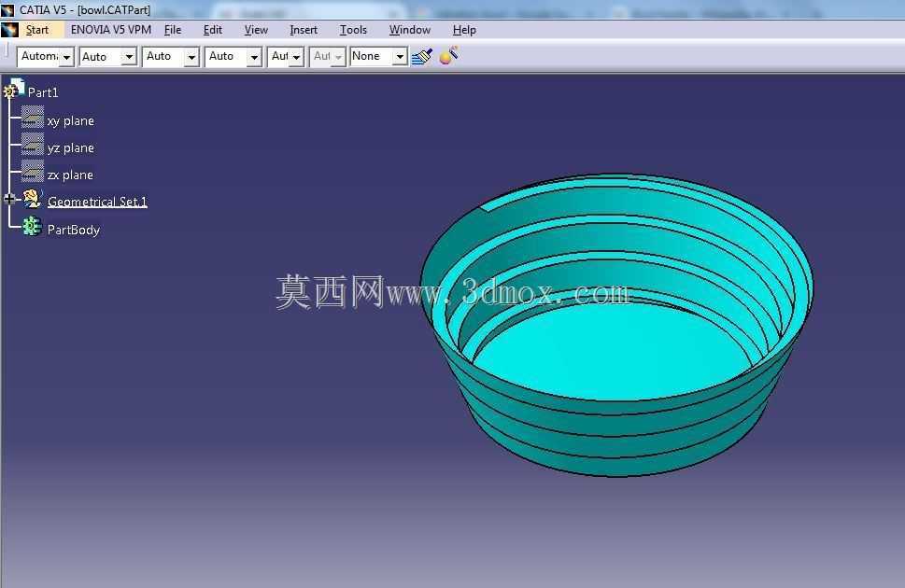Viewport: 905px width, 588px height.
Task: Open the Help menu
Action: [x=464, y=30]
